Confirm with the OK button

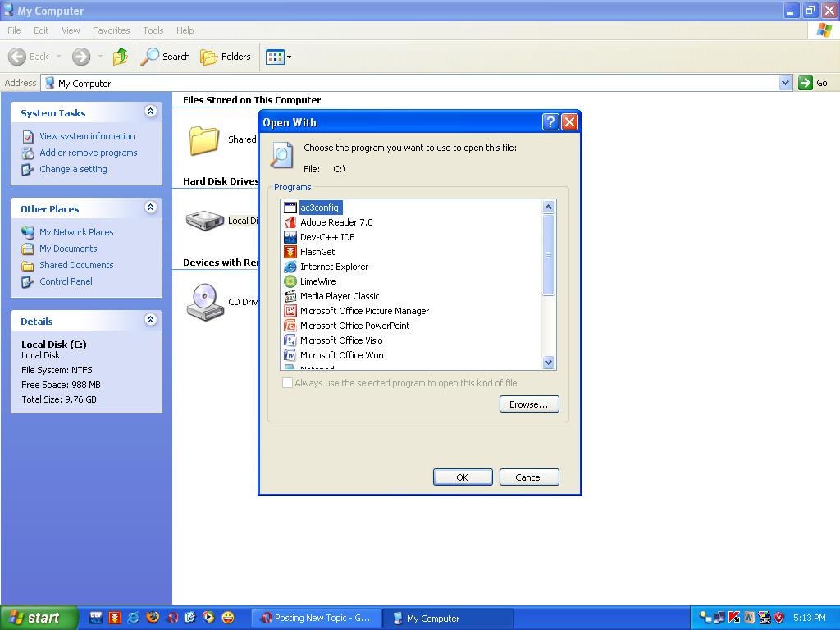click(463, 477)
